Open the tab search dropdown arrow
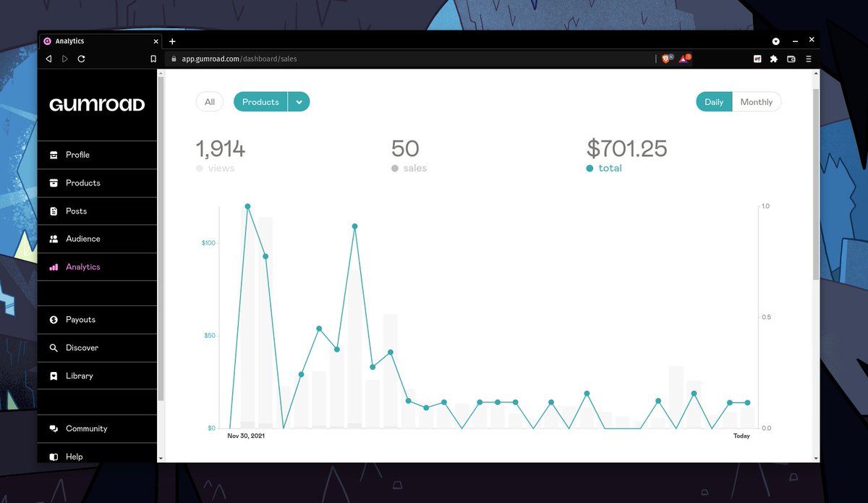Viewport: 868px width, 503px height. click(775, 41)
